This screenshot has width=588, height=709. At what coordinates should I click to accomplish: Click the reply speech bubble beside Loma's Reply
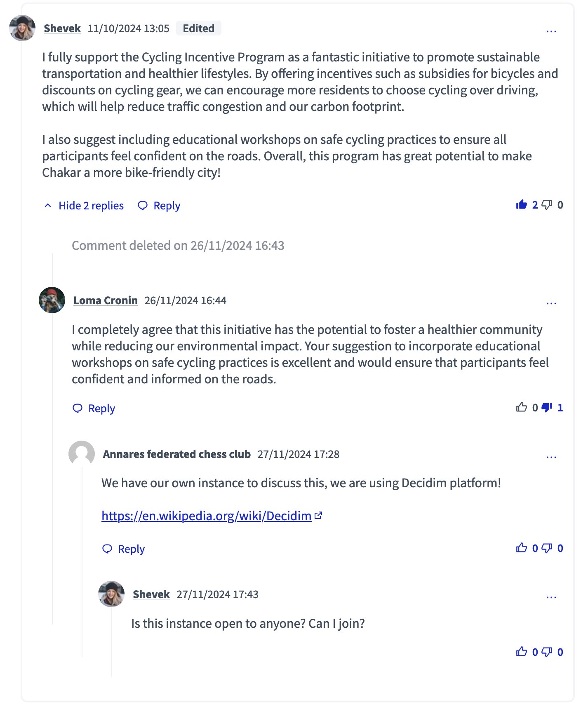pyautogui.click(x=78, y=408)
